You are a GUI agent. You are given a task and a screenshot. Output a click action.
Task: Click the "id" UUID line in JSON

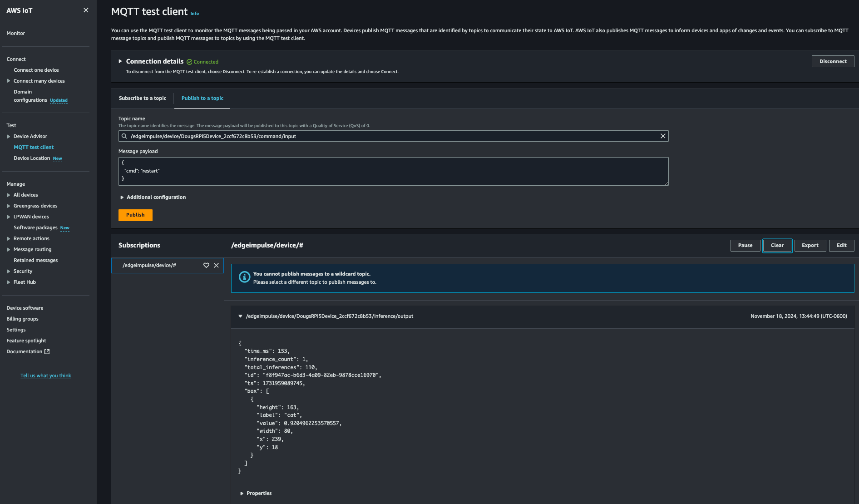pyautogui.click(x=313, y=375)
